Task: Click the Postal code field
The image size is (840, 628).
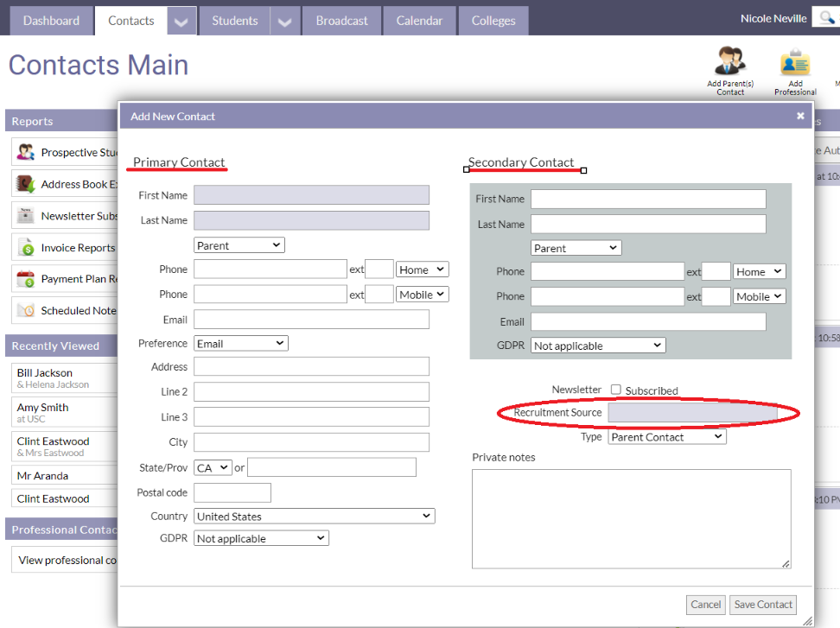Action: click(x=232, y=492)
